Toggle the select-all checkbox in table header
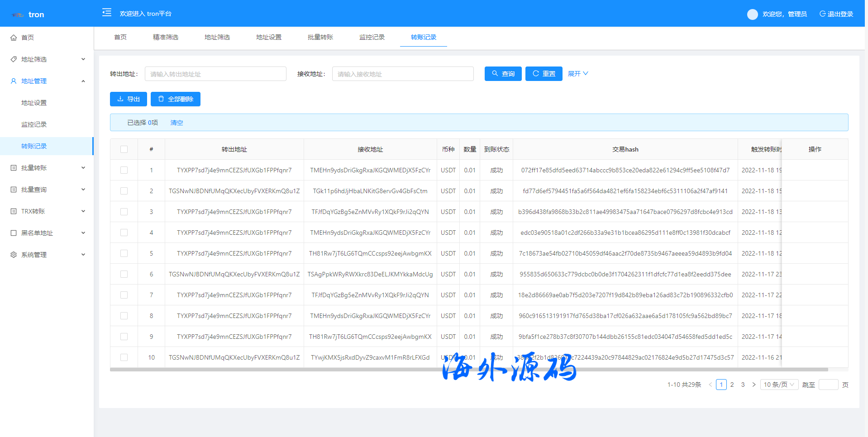The width and height of the screenshot is (868, 437). point(124,149)
